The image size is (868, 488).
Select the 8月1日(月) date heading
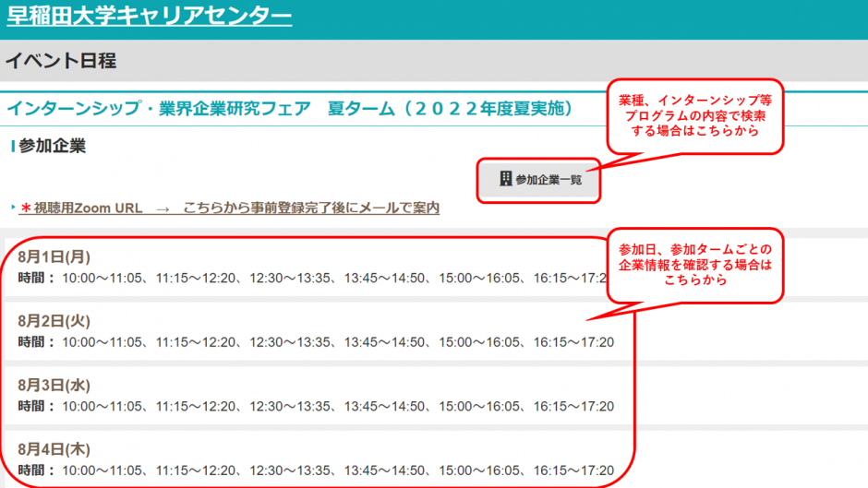[54, 256]
